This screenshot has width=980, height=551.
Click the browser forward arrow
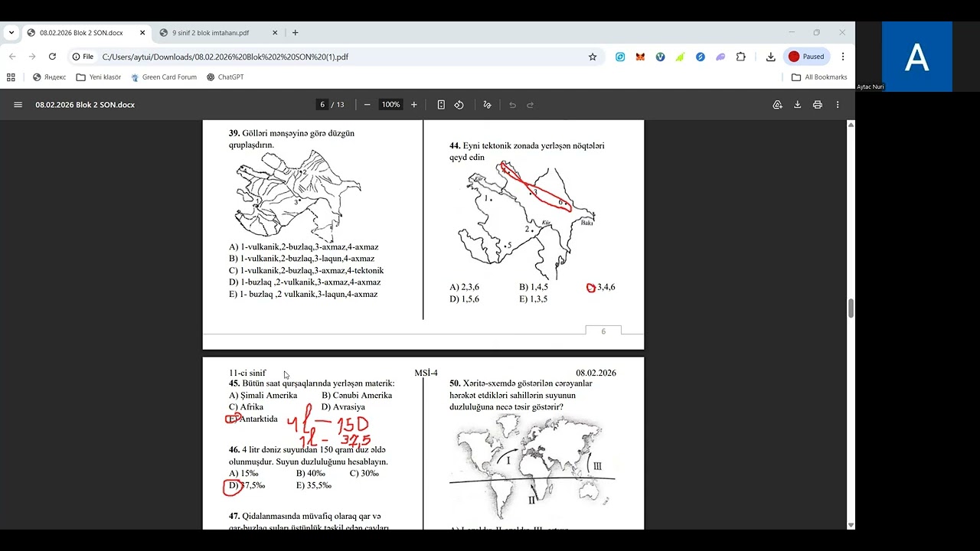click(x=32, y=57)
